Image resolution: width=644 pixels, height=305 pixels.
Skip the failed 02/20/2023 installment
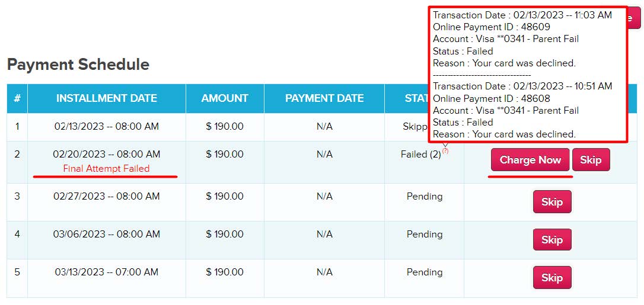591,160
